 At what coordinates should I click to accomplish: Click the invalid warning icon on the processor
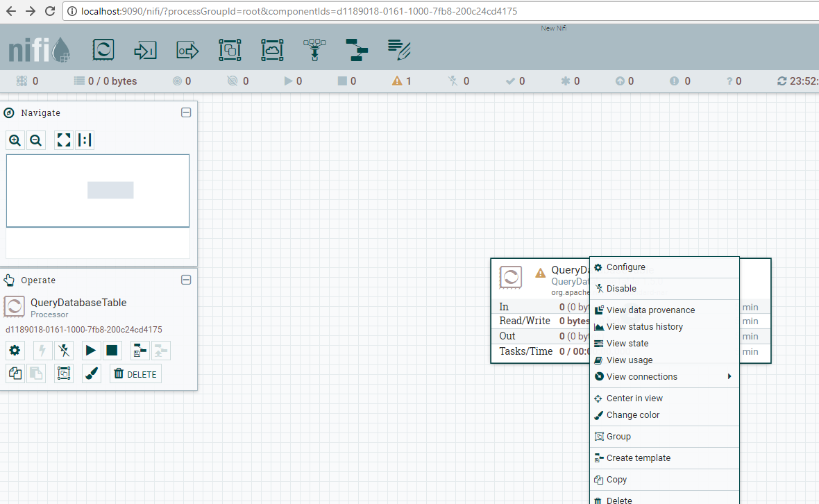tap(540, 273)
